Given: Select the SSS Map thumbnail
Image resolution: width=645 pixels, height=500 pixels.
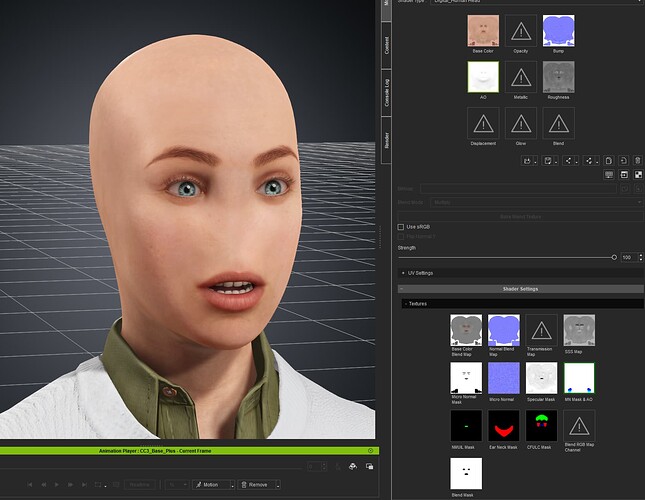Looking at the screenshot, I should (579, 330).
